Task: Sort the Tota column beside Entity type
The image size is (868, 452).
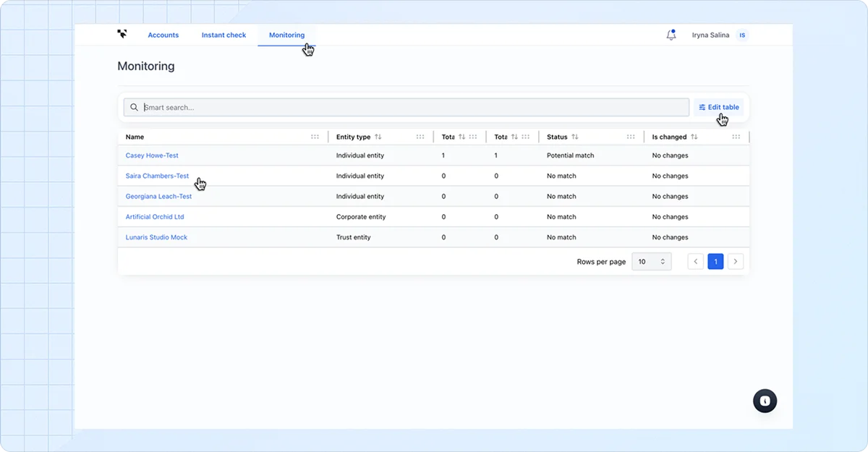Action: click(461, 137)
